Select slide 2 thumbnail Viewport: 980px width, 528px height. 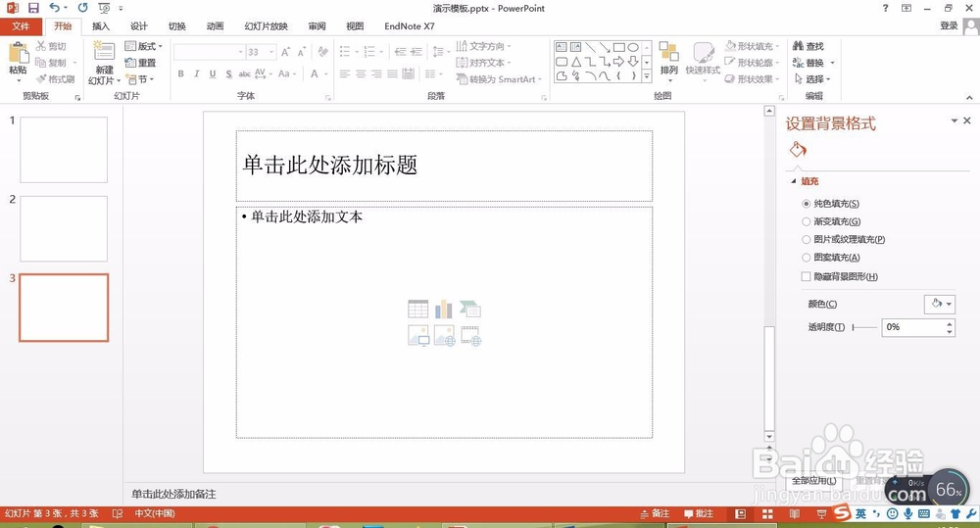pos(64,228)
